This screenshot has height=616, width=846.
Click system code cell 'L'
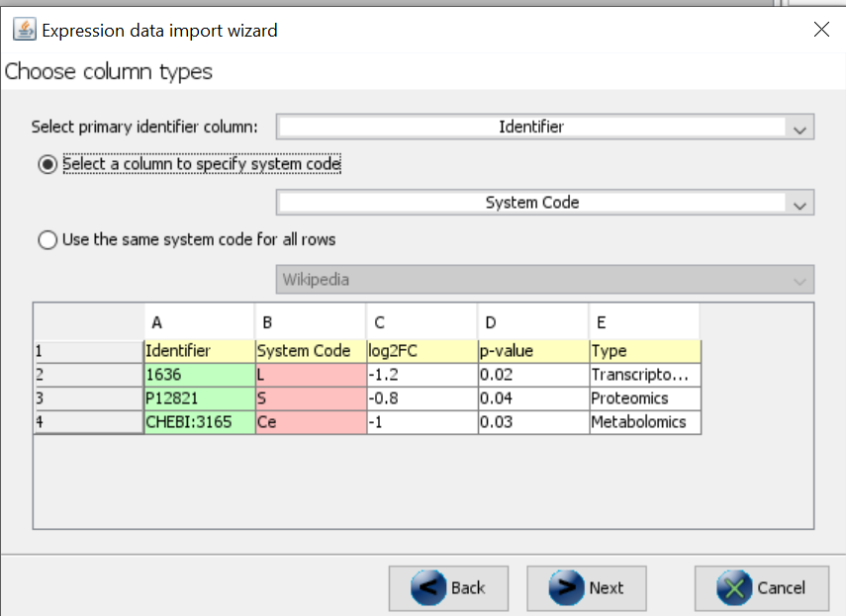coord(311,375)
